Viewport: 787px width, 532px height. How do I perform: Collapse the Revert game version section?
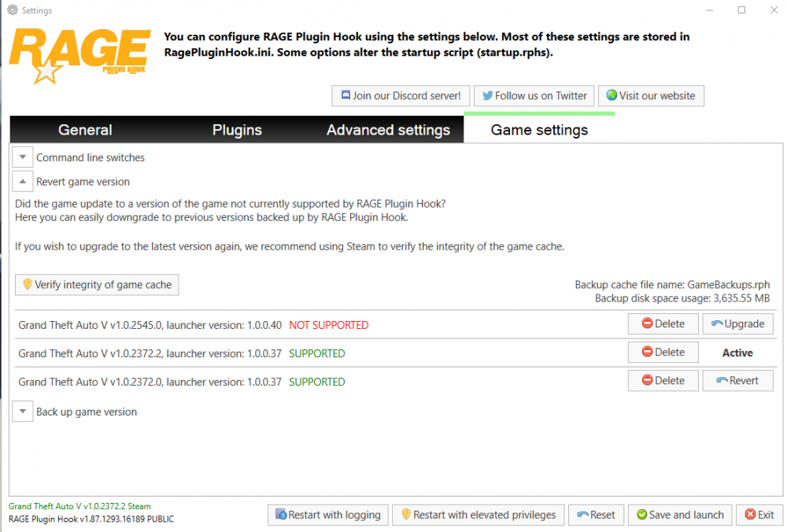tap(23, 181)
